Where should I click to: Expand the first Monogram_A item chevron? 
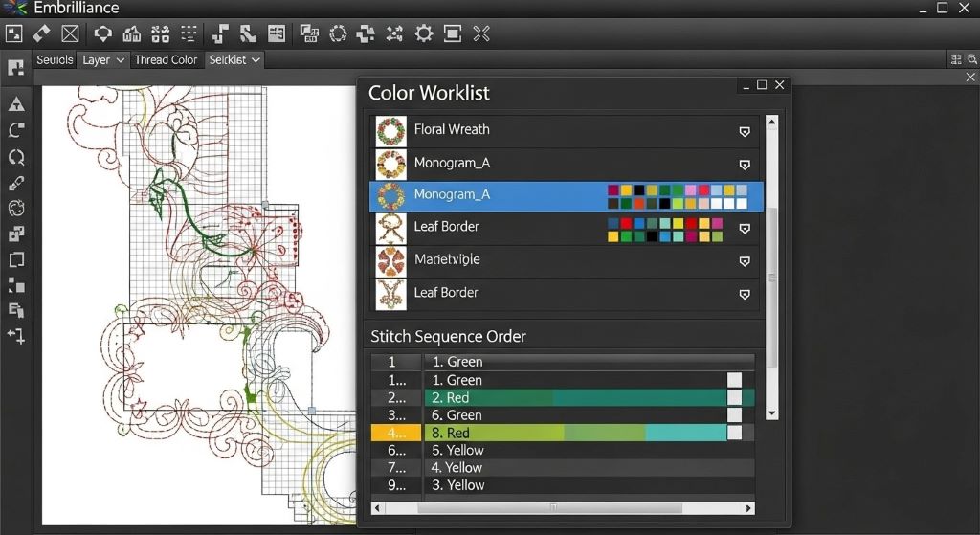click(745, 165)
